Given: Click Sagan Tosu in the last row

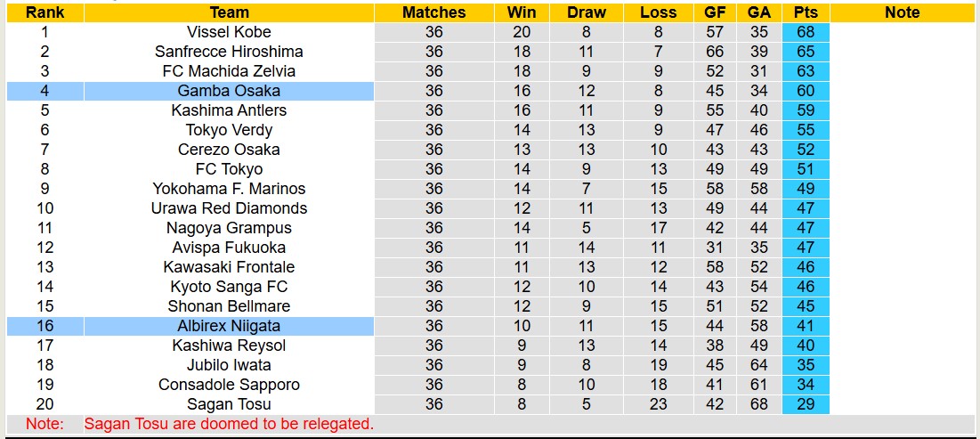Looking at the screenshot, I should click(x=229, y=404).
